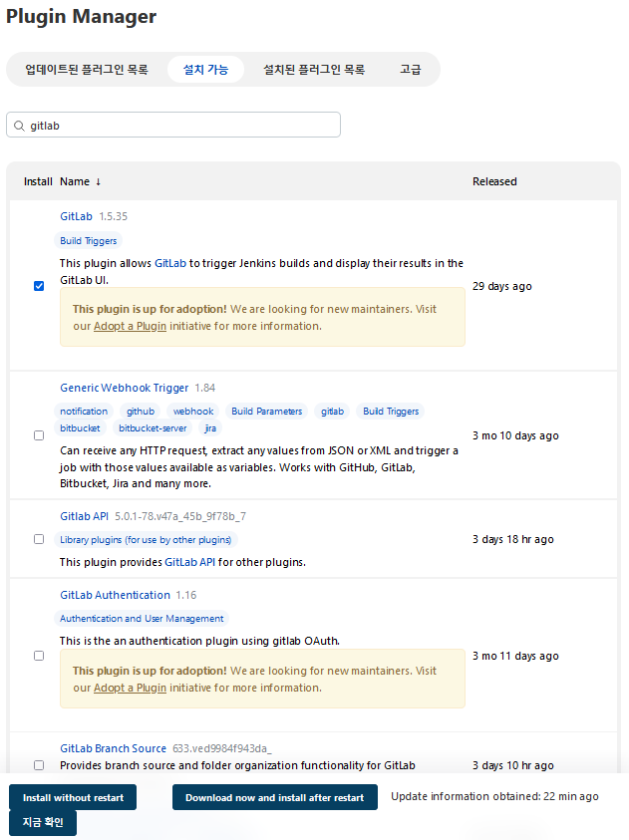Open the Gitlab API plugin title link
Image resolution: width=629 pixels, height=840 pixels.
[x=84, y=516]
